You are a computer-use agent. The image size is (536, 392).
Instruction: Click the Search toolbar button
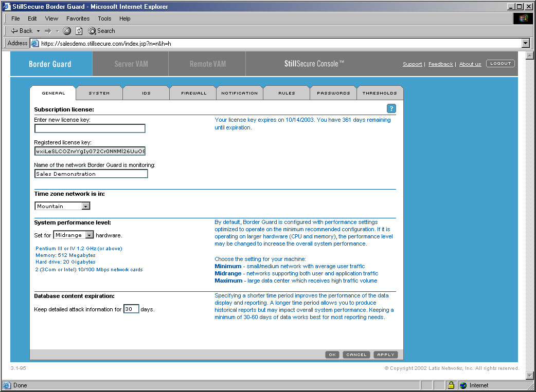pyautogui.click(x=101, y=31)
